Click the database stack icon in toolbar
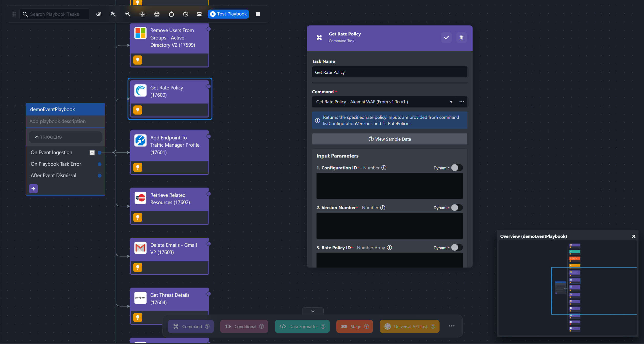The image size is (644, 344). click(199, 14)
